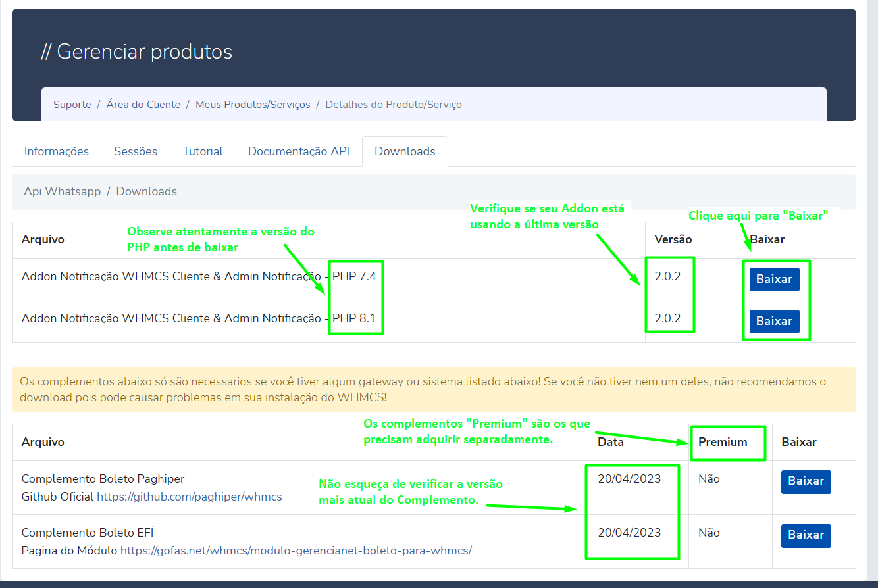
Task: Click the Arquivo header in the addon table
Action: tap(43, 239)
